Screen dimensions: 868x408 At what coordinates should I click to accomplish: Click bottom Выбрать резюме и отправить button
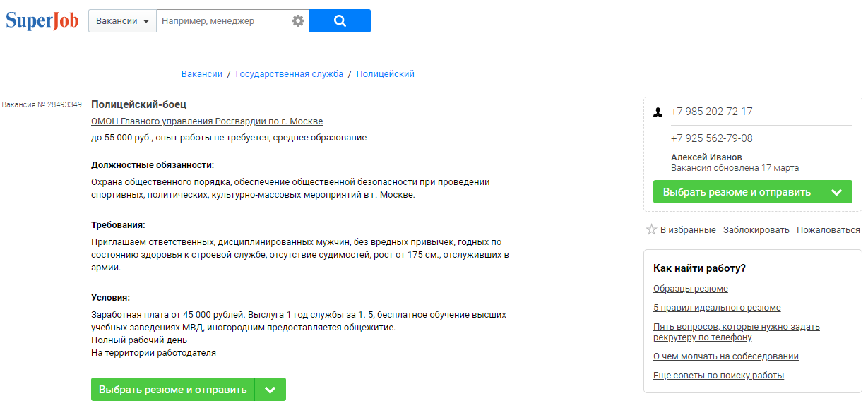point(173,390)
